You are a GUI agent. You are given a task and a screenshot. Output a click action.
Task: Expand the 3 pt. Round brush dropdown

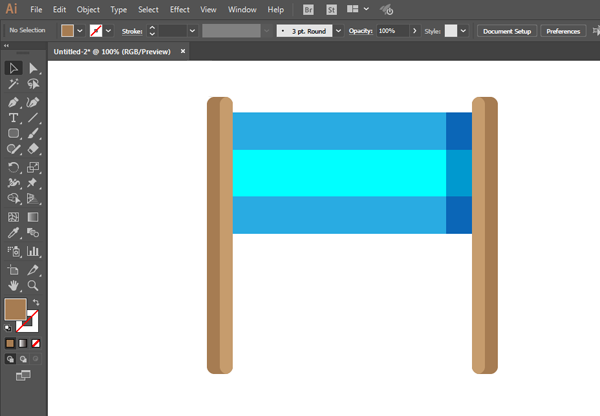click(x=338, y=31)
